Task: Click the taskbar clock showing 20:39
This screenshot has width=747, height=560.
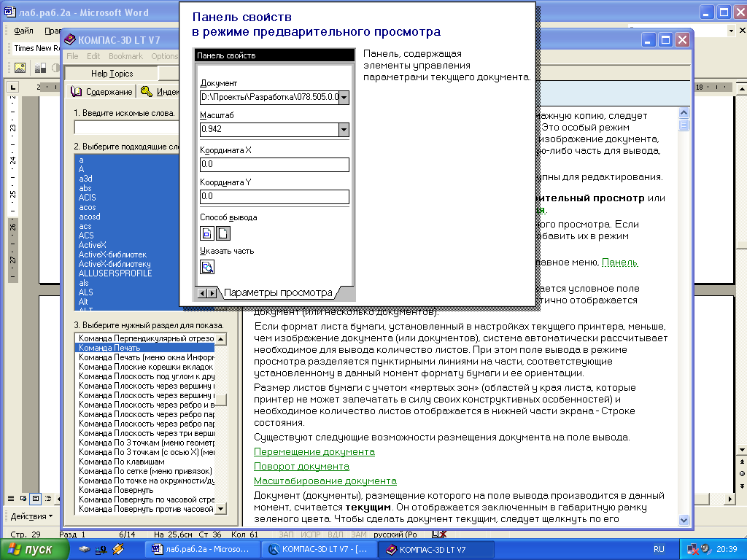Action: pos(727,549)
